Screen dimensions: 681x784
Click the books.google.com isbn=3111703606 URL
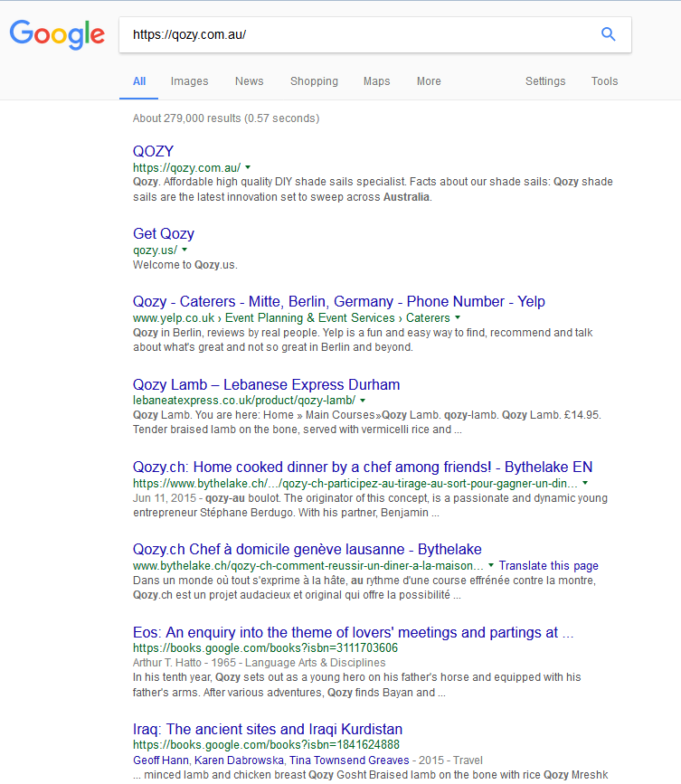point(265,648)
